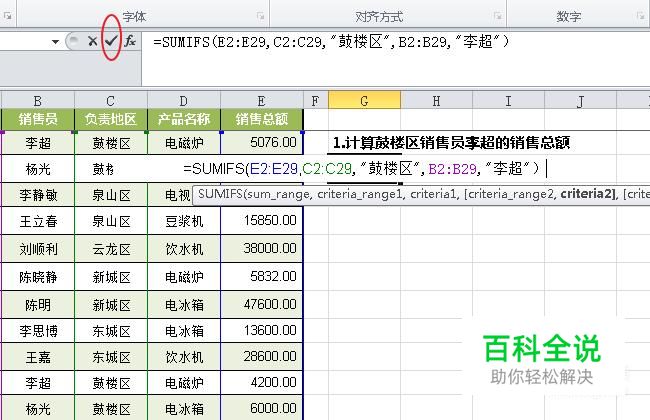
Task: Open the clipboard group launcher at ribbon's left edge
Action: click(7, 16)
